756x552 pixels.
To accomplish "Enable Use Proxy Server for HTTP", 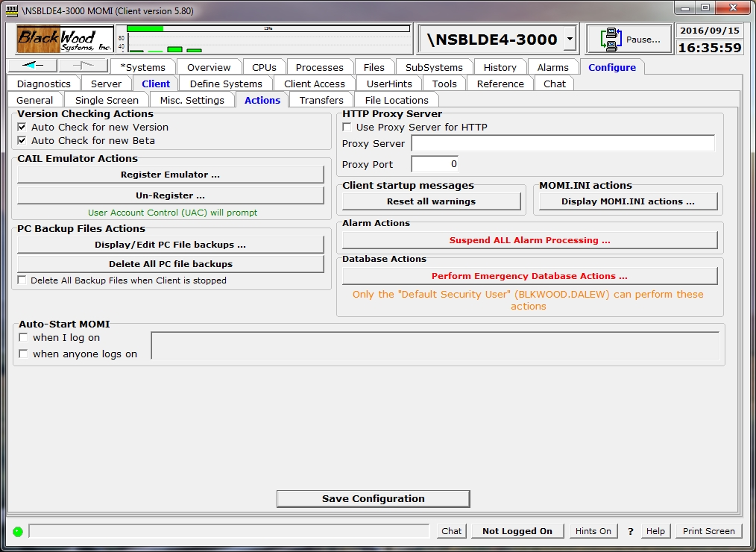I will pos(347,127).
